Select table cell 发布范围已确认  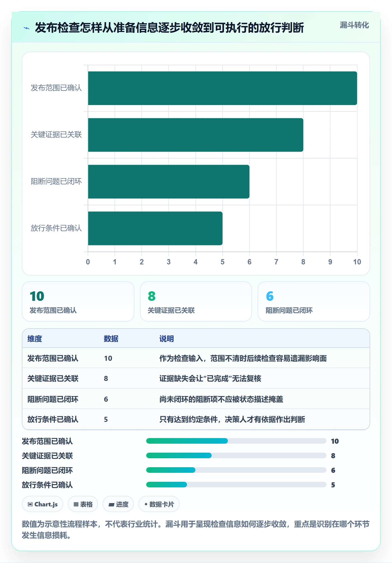53,358
